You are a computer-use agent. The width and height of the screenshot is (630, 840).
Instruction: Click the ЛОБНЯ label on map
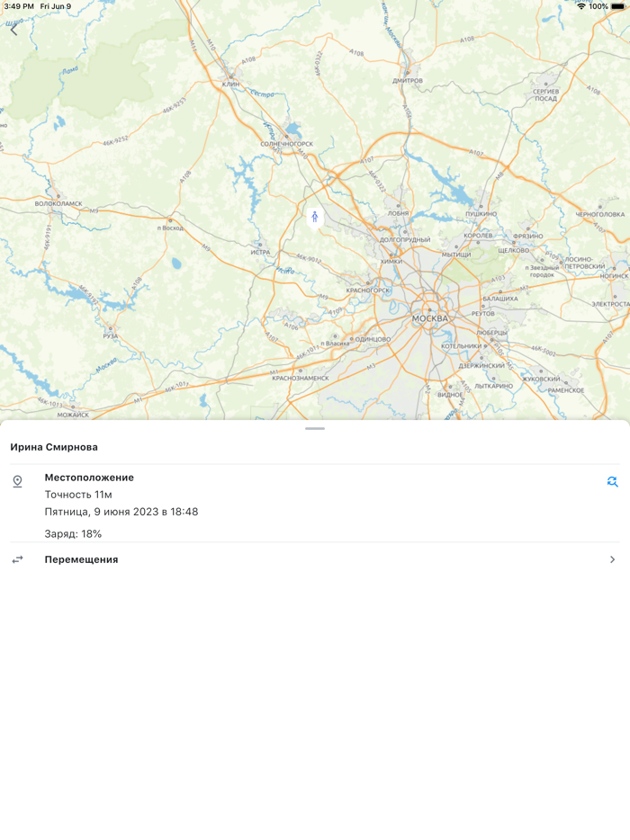pos(398,212)
